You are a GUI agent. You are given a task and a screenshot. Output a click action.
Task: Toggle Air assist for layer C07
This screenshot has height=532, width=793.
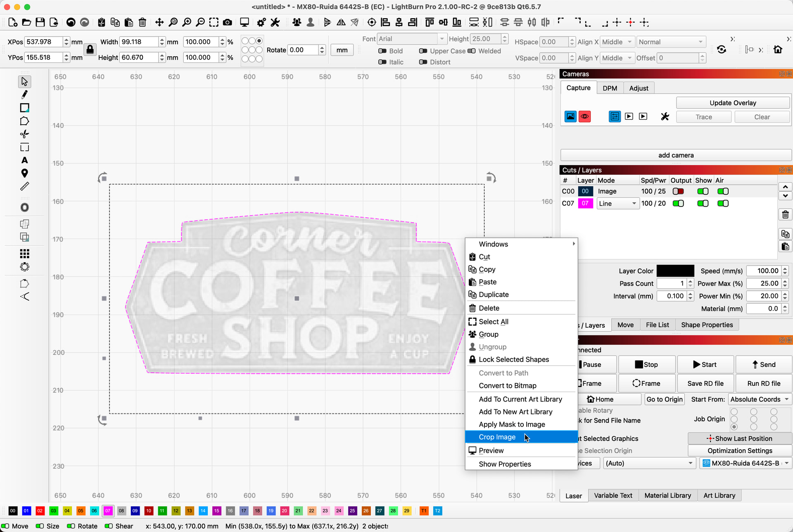point(723,203)
